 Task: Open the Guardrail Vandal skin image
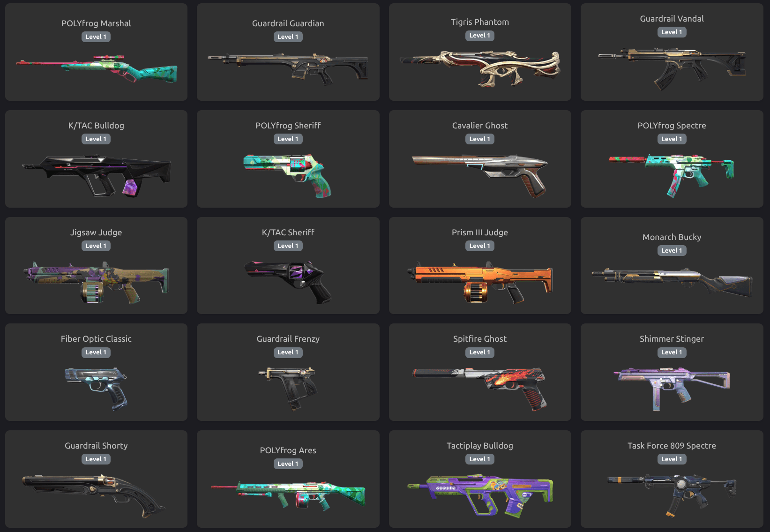point(672,68)
